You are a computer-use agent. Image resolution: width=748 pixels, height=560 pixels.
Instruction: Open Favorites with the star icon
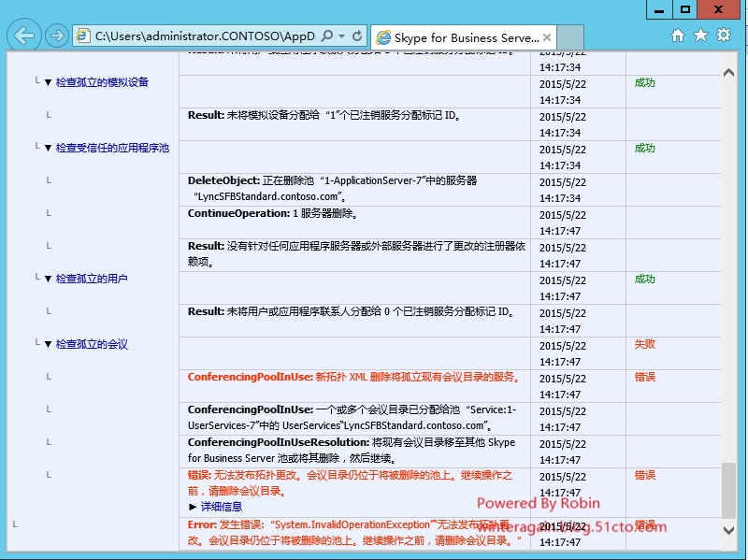click(700, 35)
